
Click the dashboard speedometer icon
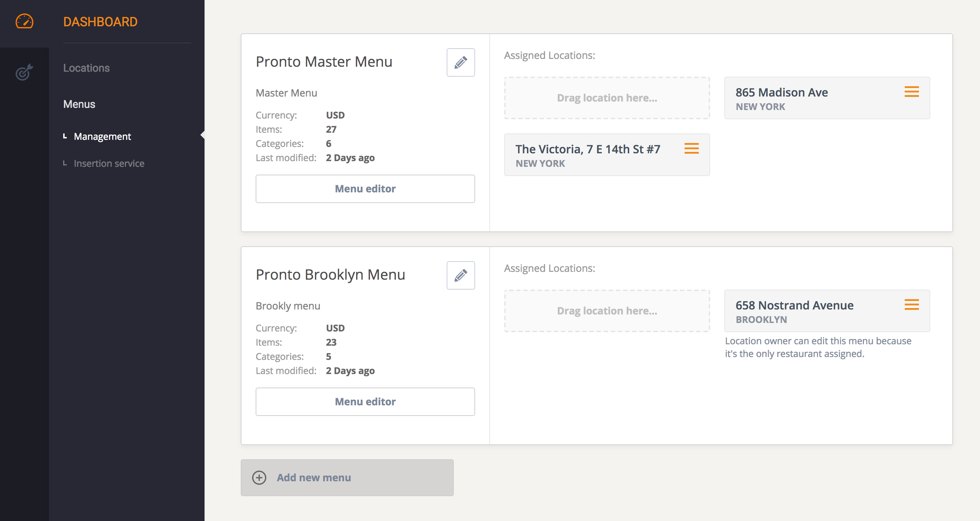tap(24, 22)
